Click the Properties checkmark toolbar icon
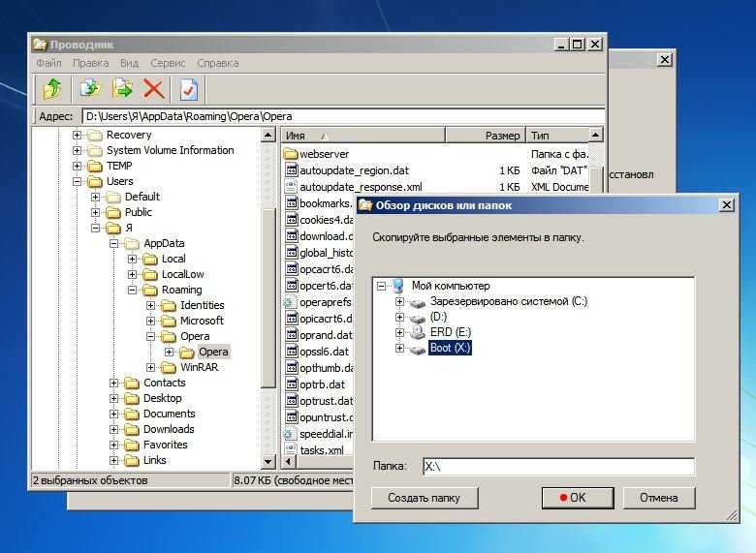 click(x=189, y=89)
